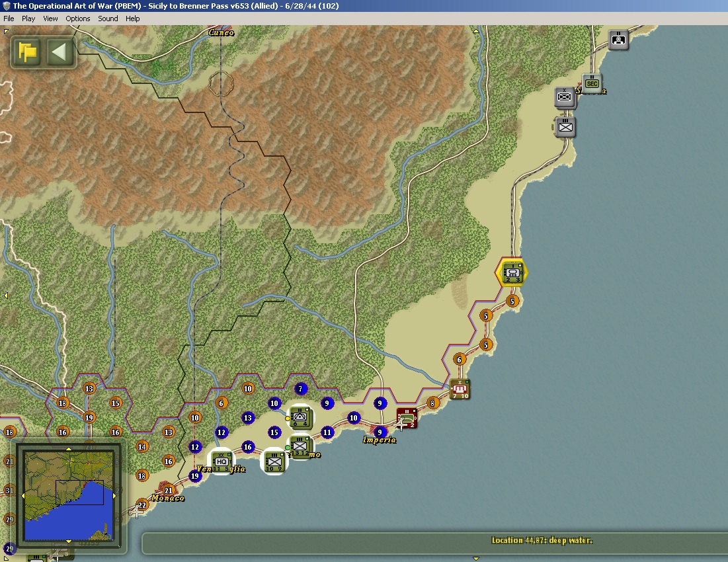Click the Monaco city label
This screenshot has height=562, width=728.
(168, 498)
